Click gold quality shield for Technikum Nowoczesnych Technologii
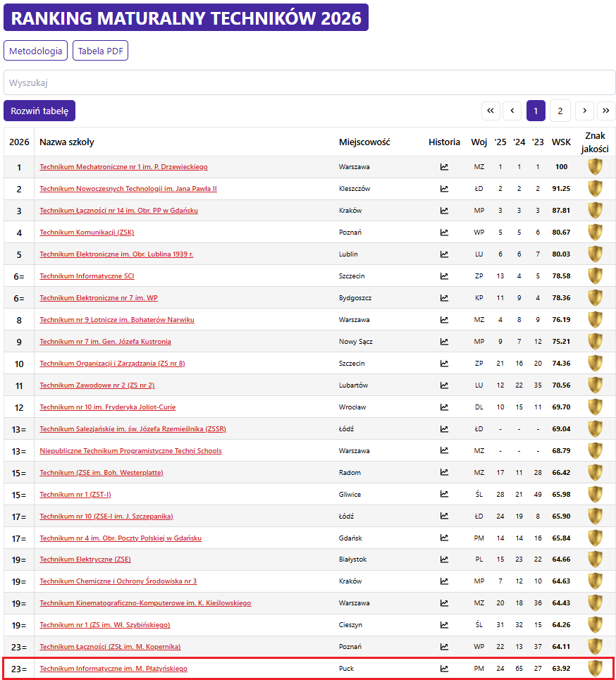 click(596, 189)
